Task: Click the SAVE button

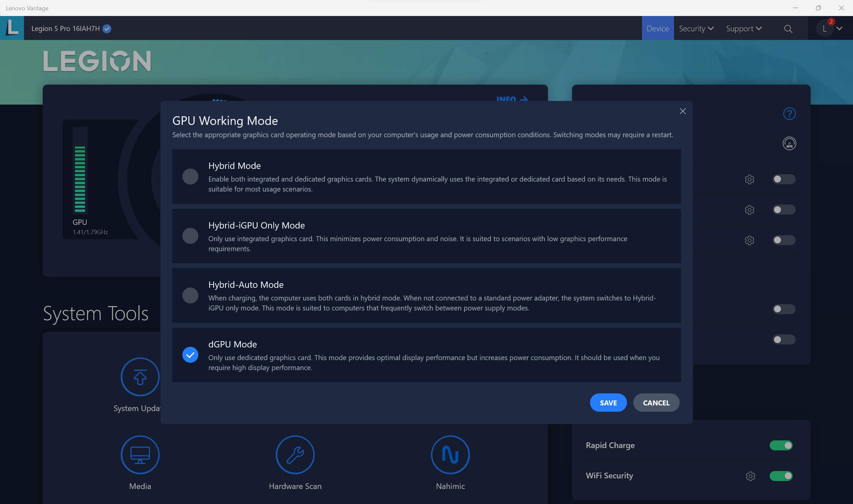Action: pyautogui.click(x=608, y=402)
